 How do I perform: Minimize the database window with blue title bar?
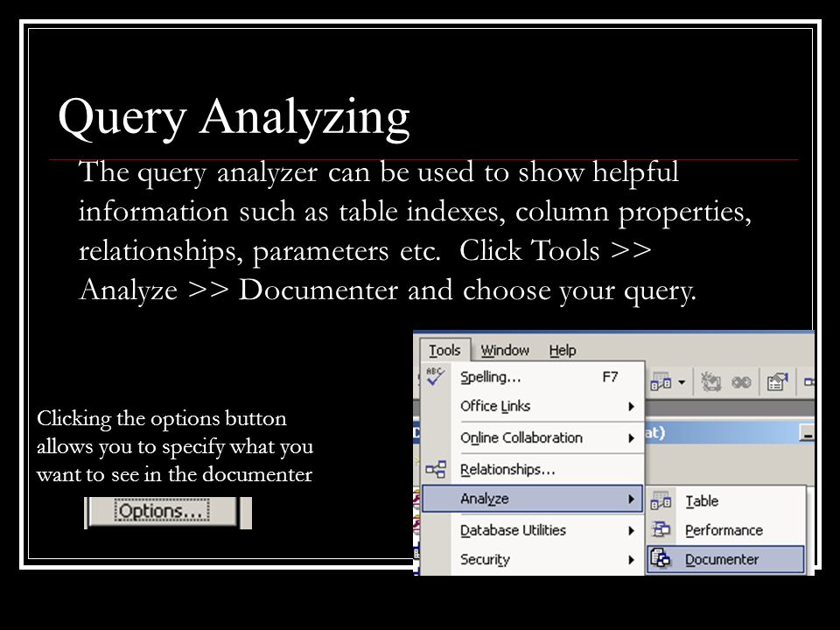pos(807,433)
